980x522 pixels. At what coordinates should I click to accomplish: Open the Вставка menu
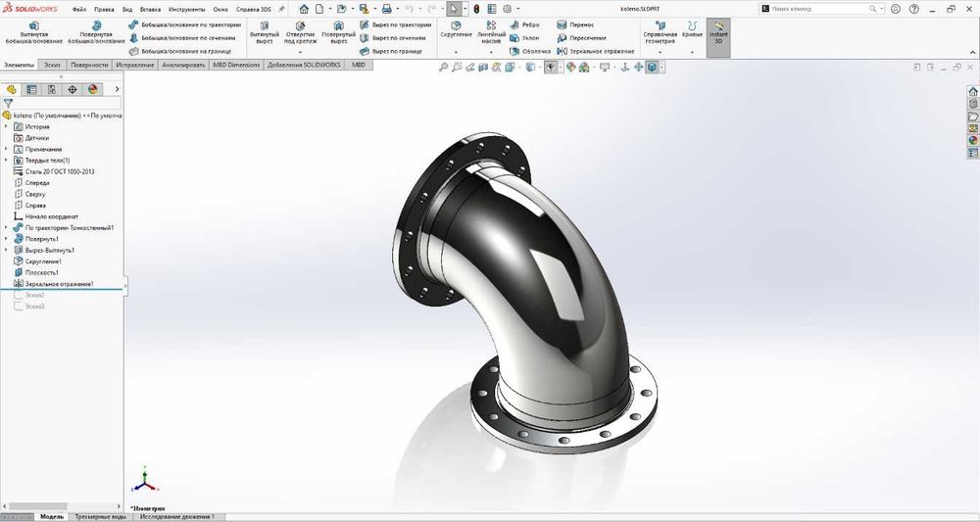150,10
